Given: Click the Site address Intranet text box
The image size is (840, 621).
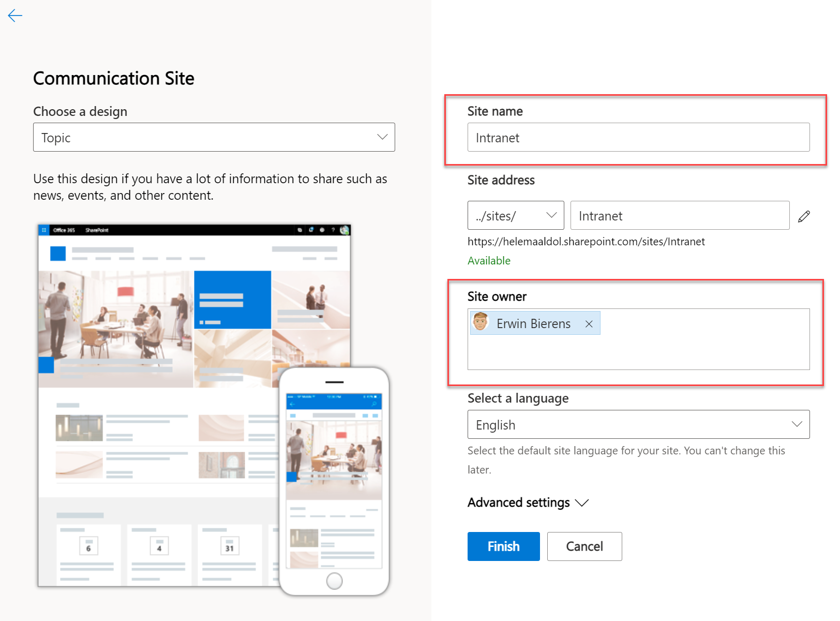Looking at the screenshot, I should (679, 215).
